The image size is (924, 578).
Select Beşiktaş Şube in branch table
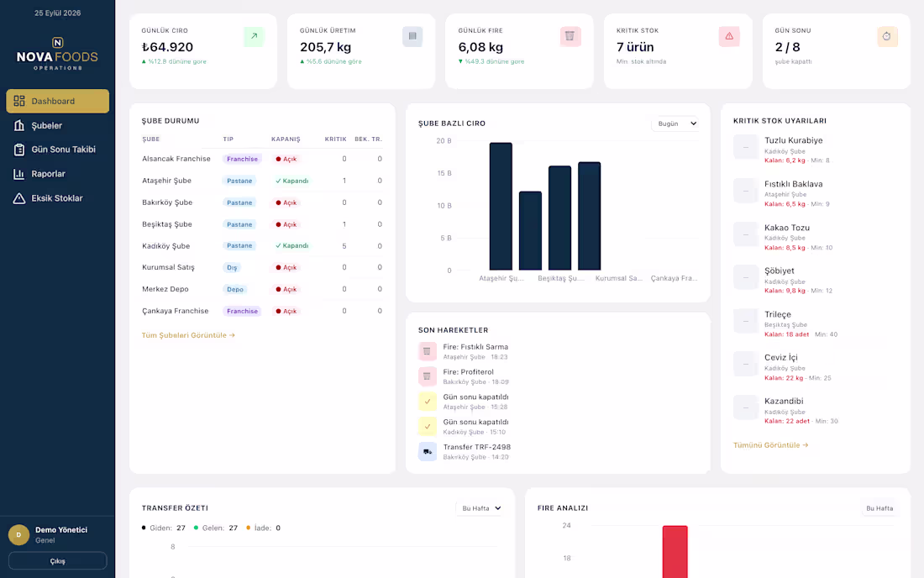point(167,224)
